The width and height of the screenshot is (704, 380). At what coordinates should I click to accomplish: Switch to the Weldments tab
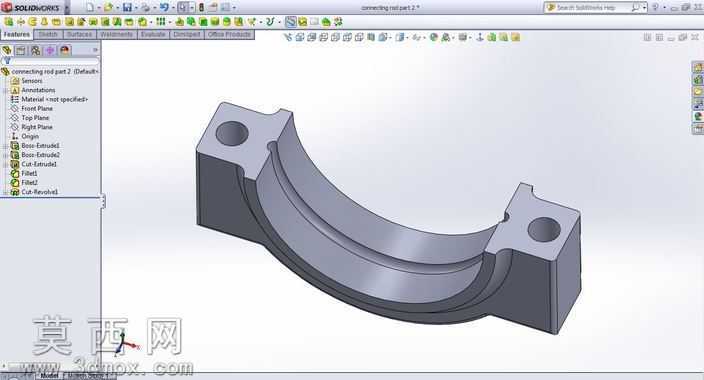pos(116,35)
